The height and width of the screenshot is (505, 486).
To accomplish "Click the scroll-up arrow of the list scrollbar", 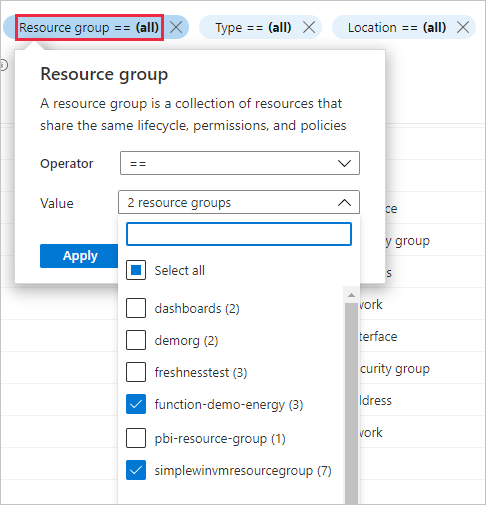I will click(351, 295).
